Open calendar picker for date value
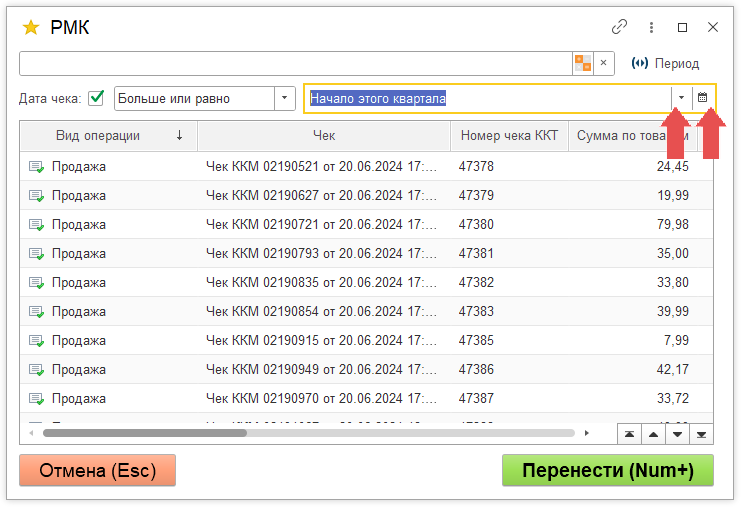 (703, 98)
